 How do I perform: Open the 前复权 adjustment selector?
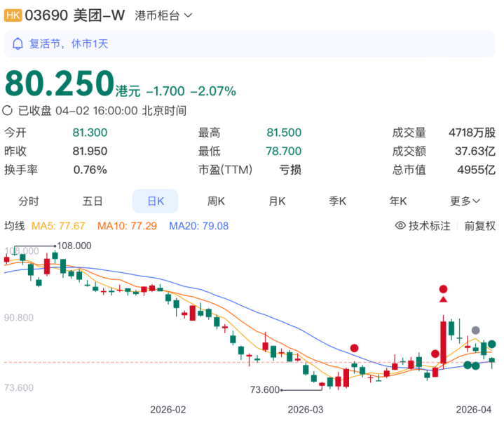(480, 226)
